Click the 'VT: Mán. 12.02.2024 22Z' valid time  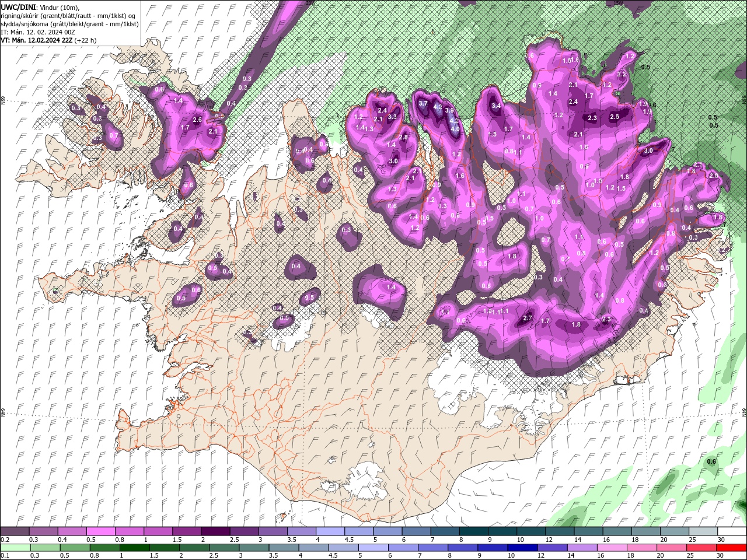(37, 40)
